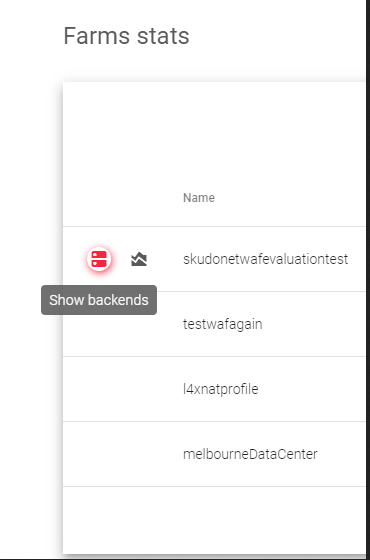Screen dimensions: 370x560
Task: Click the empty space right of testwafagain
Action: pyautogui.click(x=314, y=324)
